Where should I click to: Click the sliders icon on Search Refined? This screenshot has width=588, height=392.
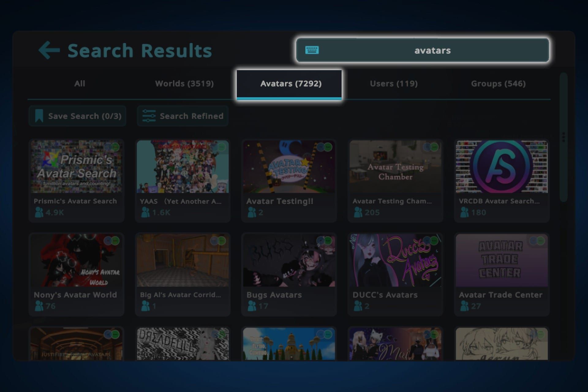click(x=149, y=116)
